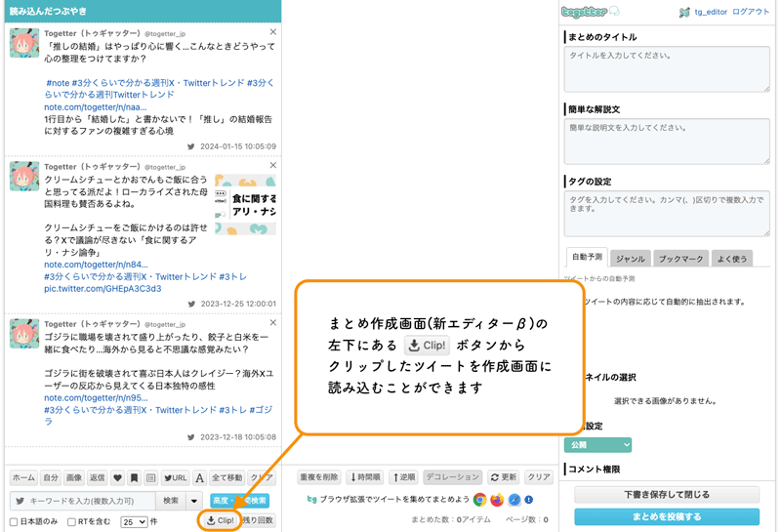Screen dimensions: 781x532
Task: Click the まとめのタイトル input field
Action: pyautogui.click(x=666, y=69)
